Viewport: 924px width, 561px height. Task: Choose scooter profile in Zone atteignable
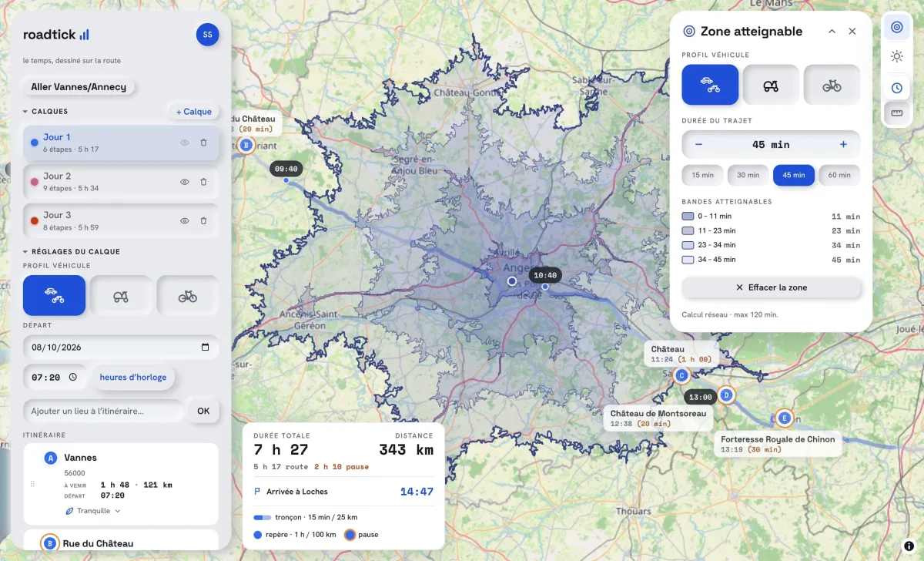click(x=771, y=85)
